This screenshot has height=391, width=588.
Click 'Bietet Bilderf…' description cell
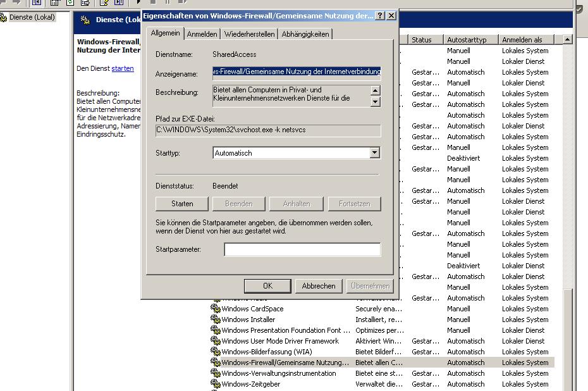click(x=378, y=352)
